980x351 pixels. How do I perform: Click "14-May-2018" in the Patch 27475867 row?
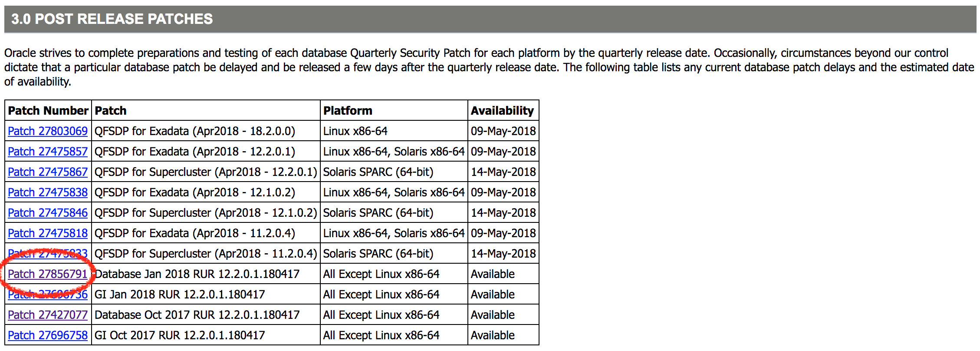(x=503, y=172)
